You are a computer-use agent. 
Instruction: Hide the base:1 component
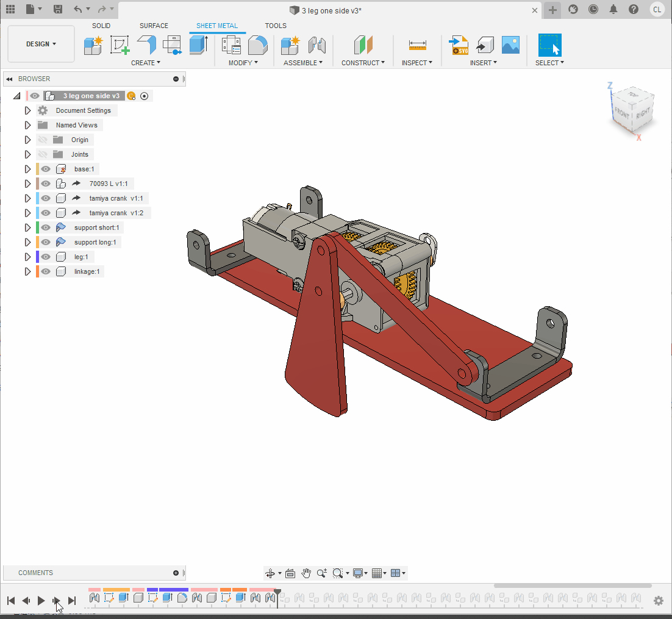coord(46,169)
